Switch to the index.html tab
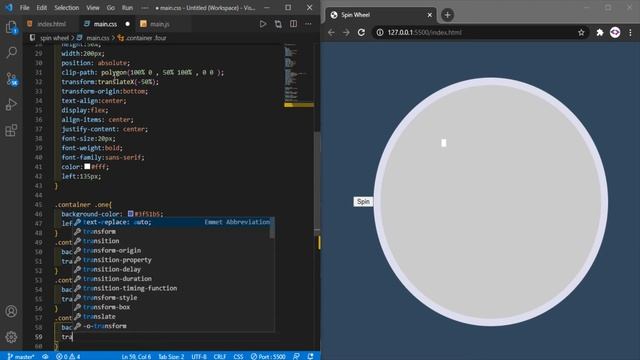This screenshot has height=360, width=640. (x=51, y=24)
